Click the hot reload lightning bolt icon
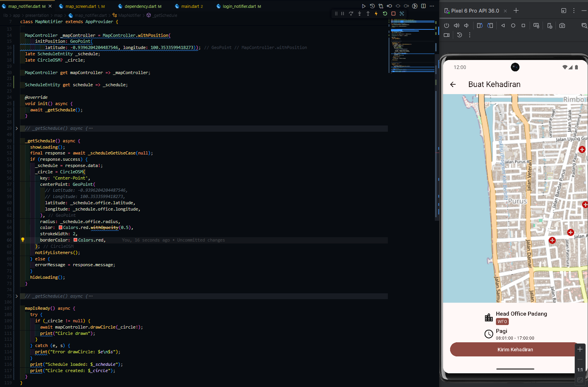588x387 pixels. pyautogui.click(x=376, y=14)
